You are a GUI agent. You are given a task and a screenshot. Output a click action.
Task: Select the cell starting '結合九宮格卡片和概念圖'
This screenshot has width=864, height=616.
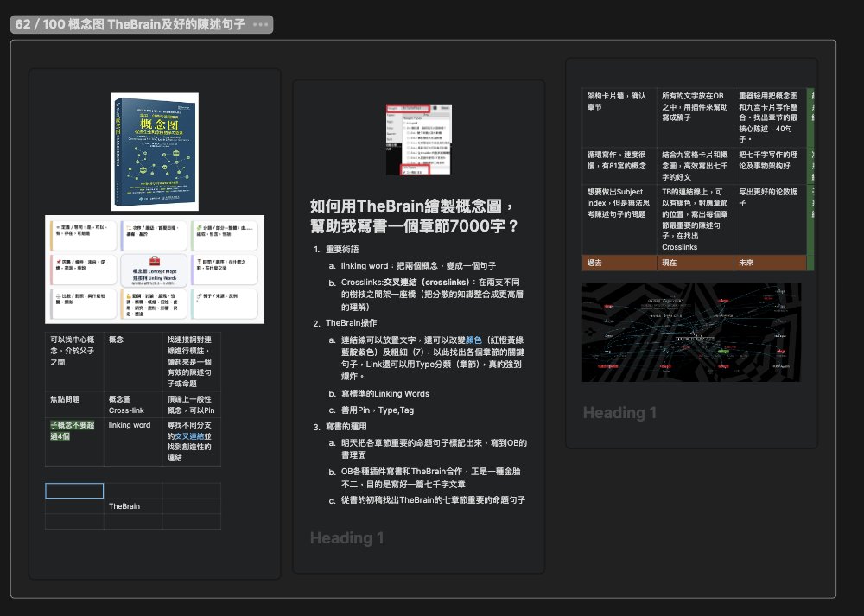coord(695,165)
